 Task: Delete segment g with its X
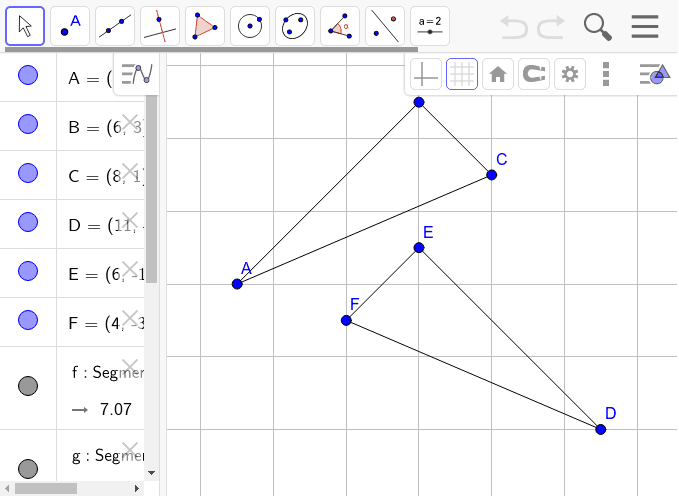point(130,450)
